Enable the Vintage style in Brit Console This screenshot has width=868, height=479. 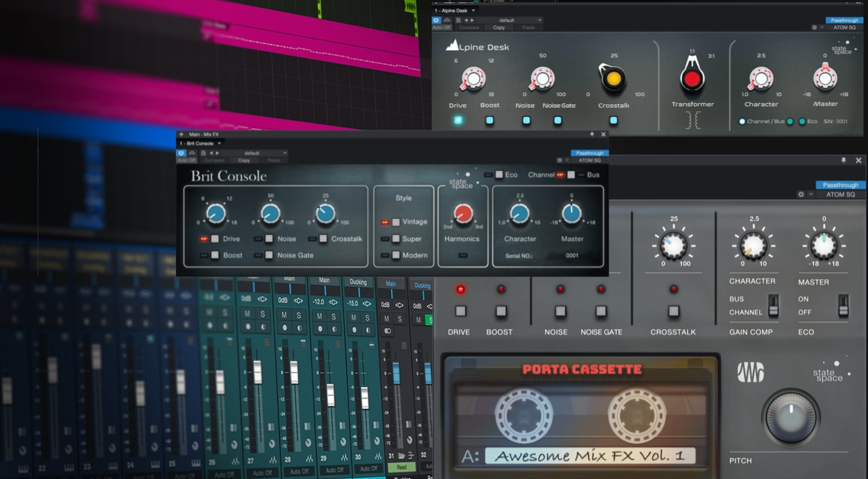[x=396, y=222]
